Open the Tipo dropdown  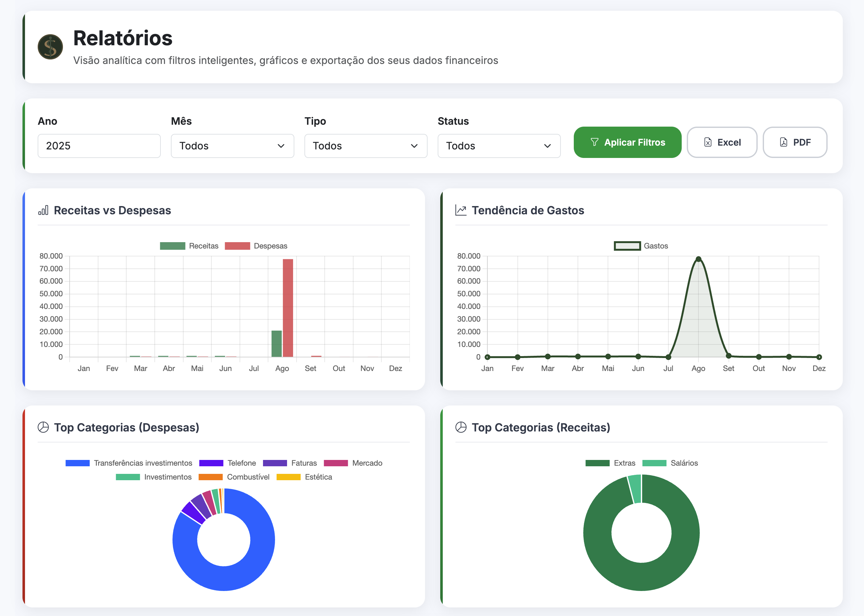pos(366,146)
